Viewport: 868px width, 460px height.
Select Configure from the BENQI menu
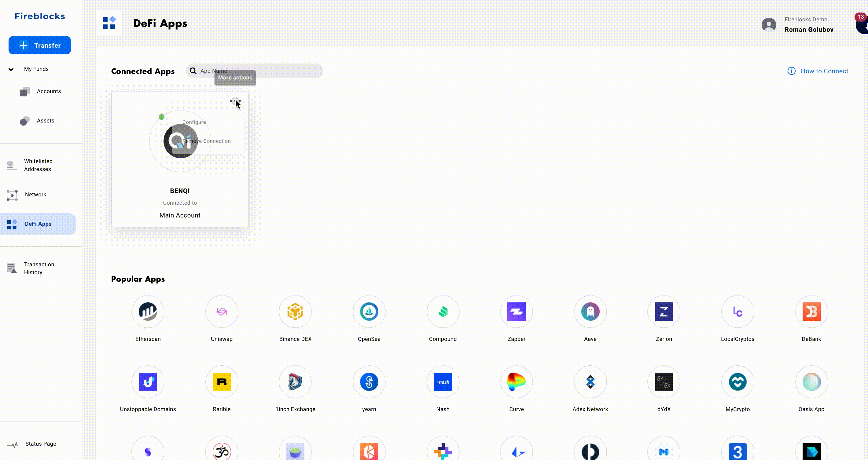coord(194,122)
